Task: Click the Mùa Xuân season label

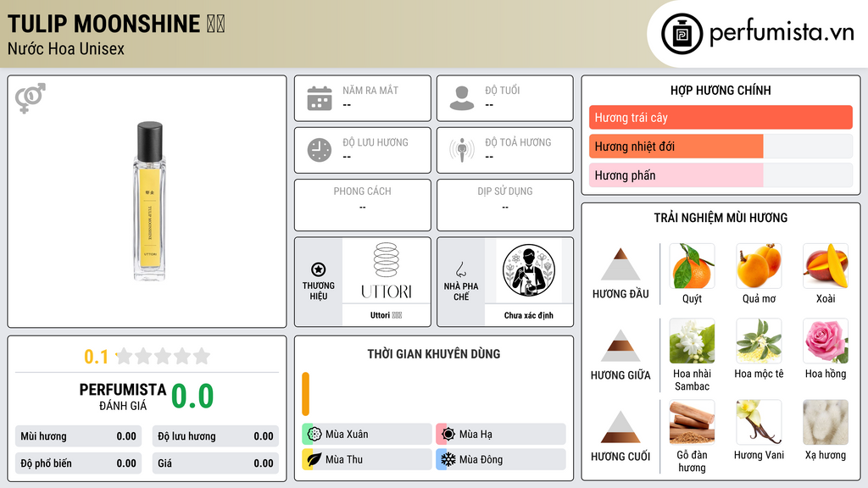Action: tap(347, 435)
